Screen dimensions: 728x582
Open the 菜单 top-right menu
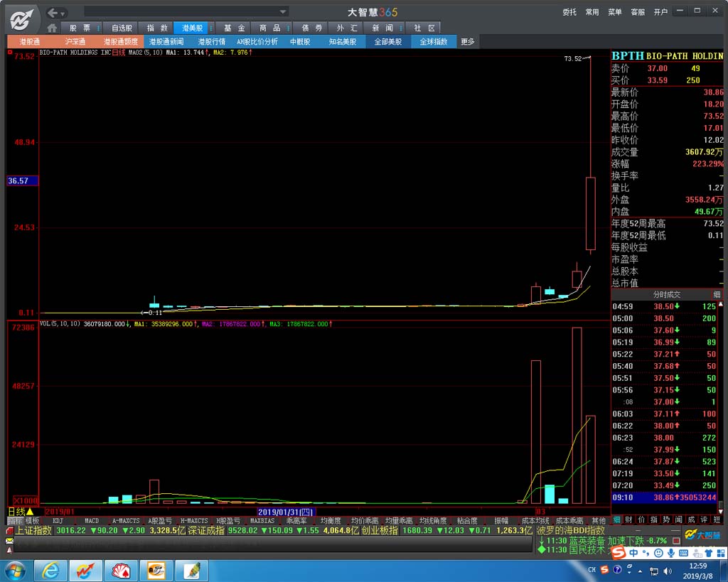point(615,12)
